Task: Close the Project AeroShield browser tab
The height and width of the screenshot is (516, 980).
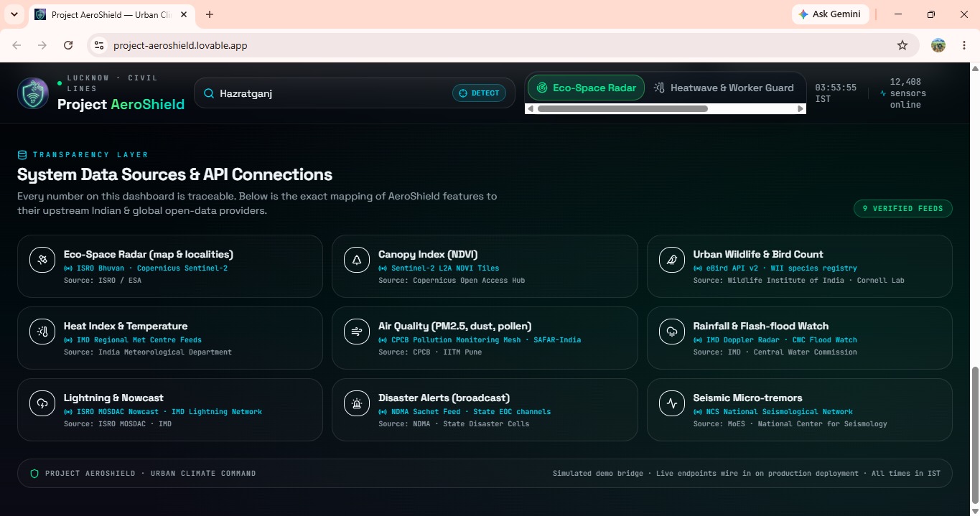Action: tap(184, 14)
